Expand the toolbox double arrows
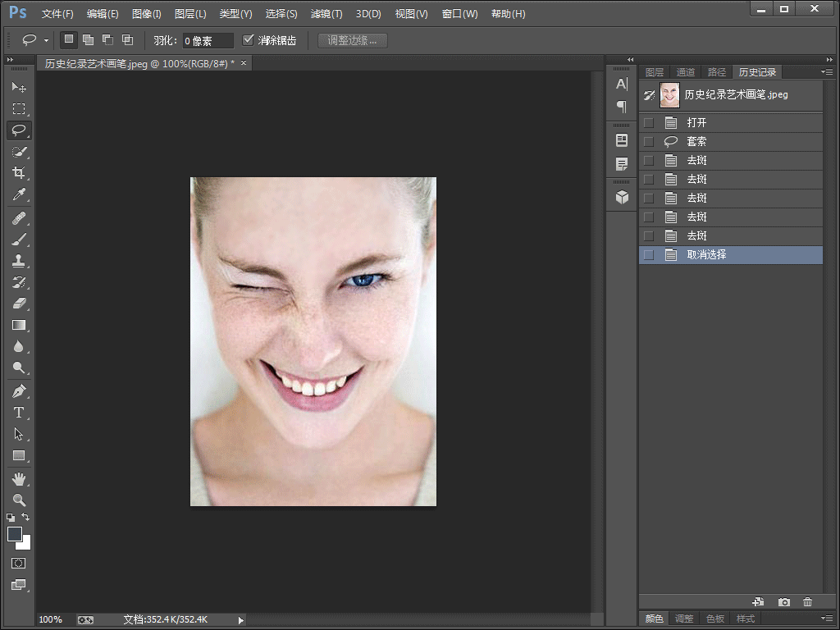 tap(10, 59)
